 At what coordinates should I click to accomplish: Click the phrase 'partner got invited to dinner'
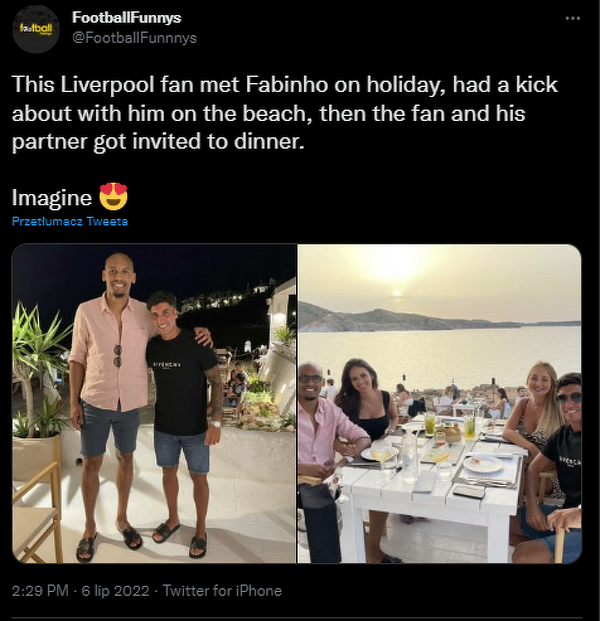158,142
